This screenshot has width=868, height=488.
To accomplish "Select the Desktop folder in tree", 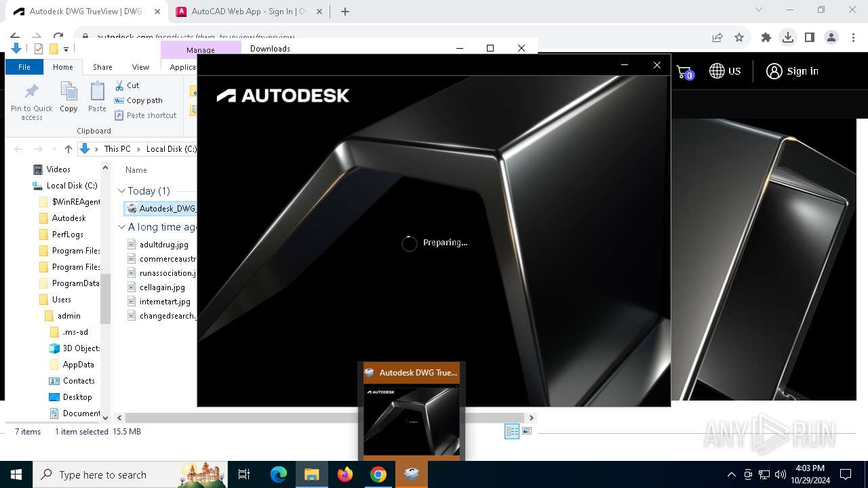I will pos(77,397).
